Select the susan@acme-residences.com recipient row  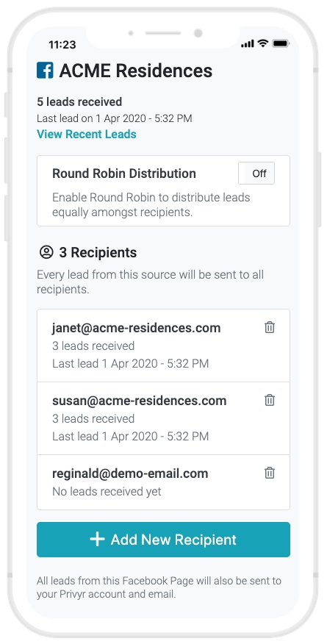tap(163, 418)
